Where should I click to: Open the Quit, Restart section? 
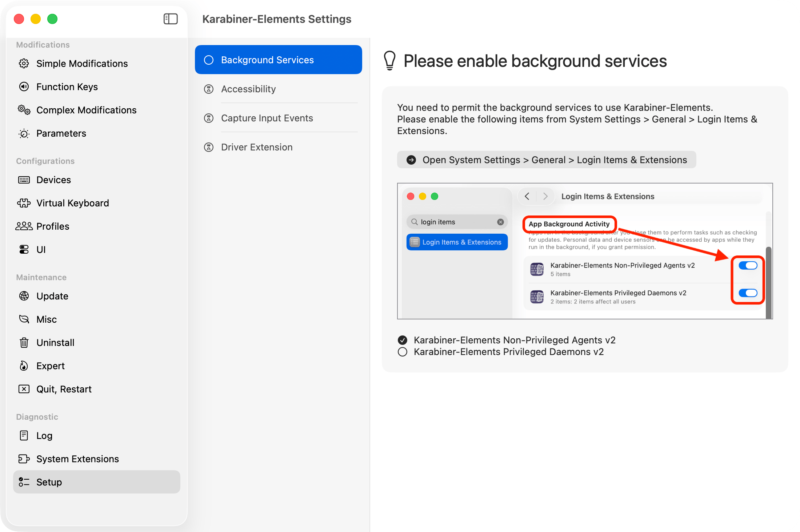tap(97, 389)
